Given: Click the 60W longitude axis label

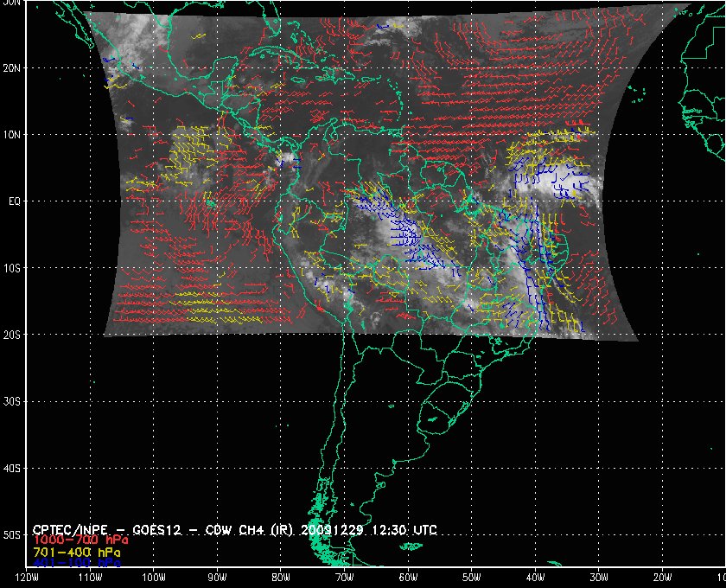Looking at the screenshot, I should [x=408, y=578].
